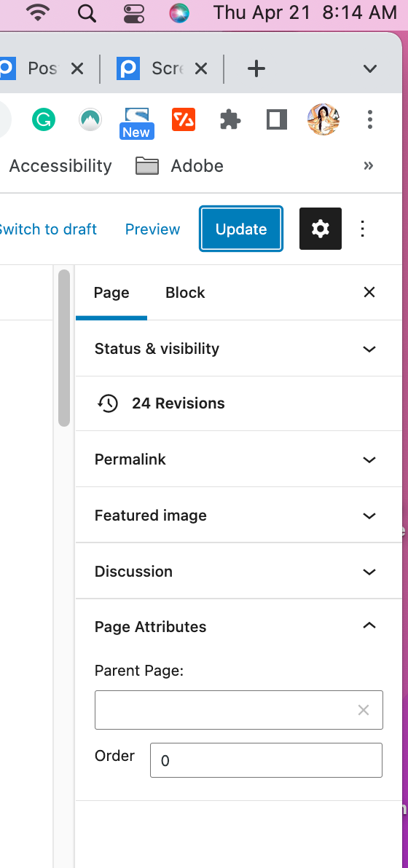The image size is (408, 868).
Task: Open the extension marked New
Action: [x=137, y=122]
